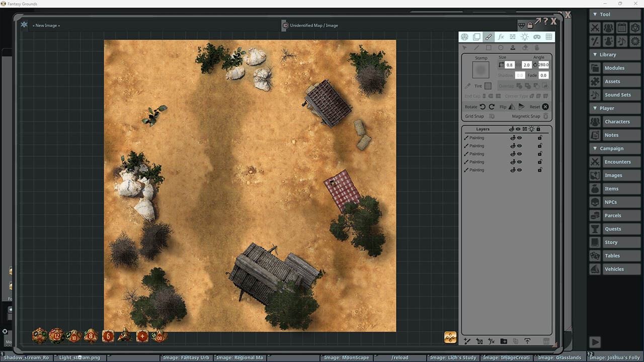Activate the mask tool
644x362 pixels.
[537, 36]
